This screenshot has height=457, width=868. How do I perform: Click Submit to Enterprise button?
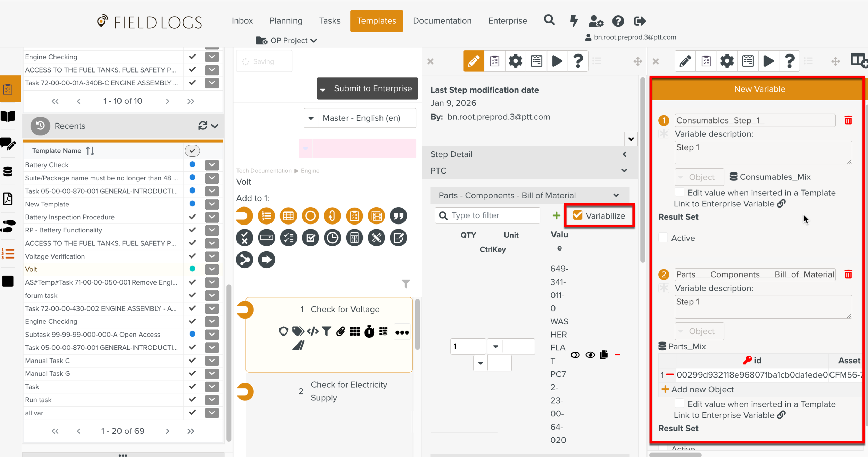click(x=373, y=88)
